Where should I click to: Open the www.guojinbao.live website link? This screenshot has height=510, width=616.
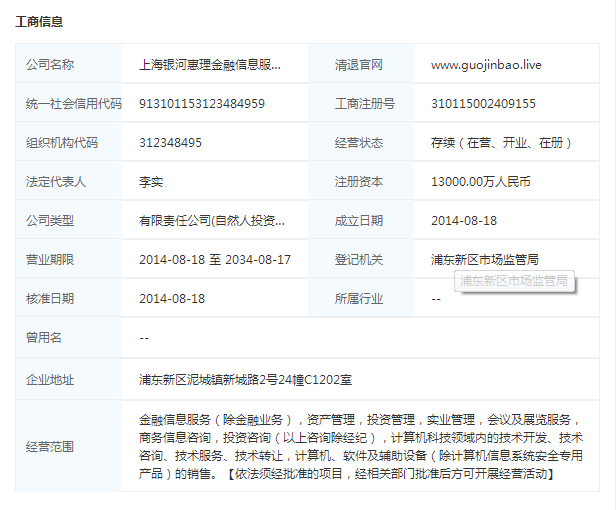click(x=486, y=64)
